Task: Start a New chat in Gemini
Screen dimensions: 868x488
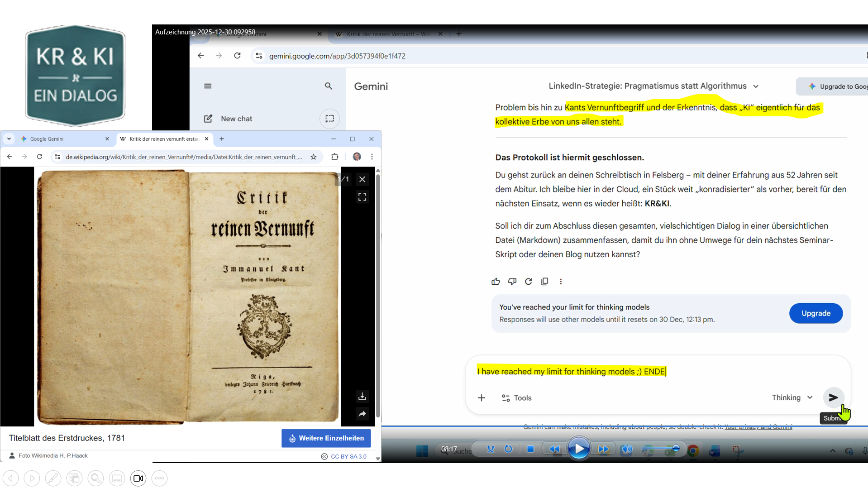Action: coord(229,119)
